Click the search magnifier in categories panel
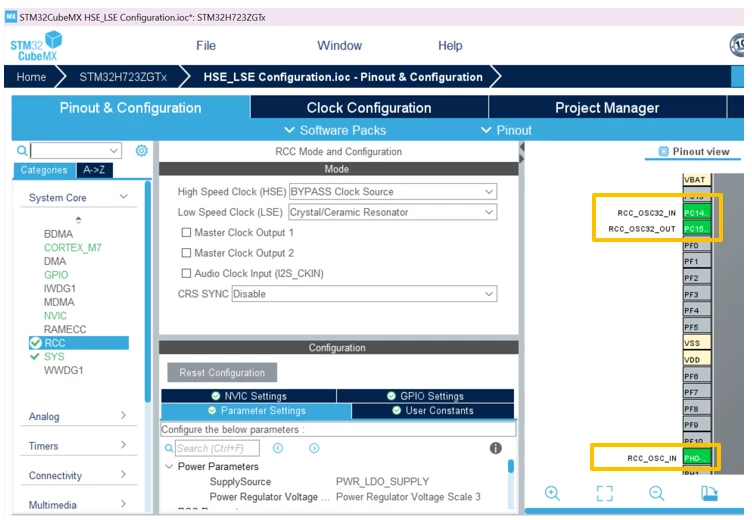This screenshot has height=520, width=752. tap(22, 151)
